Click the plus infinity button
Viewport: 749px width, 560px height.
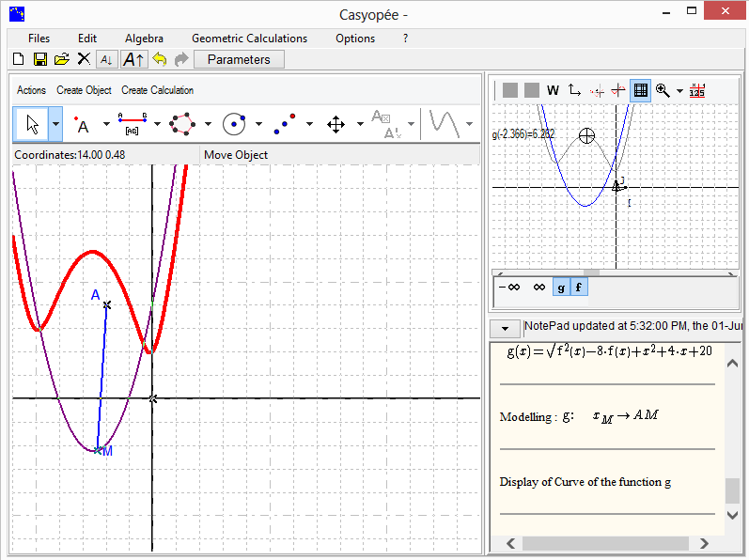tap(539, 288)
